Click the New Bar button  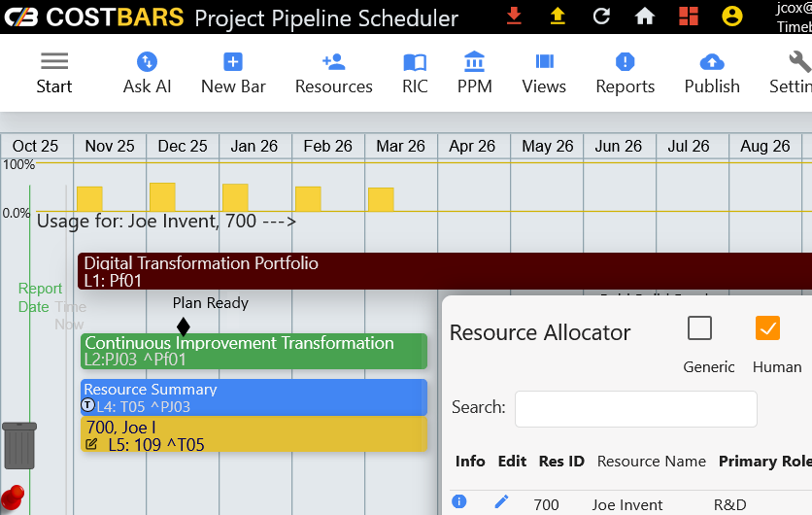point(233,73)
